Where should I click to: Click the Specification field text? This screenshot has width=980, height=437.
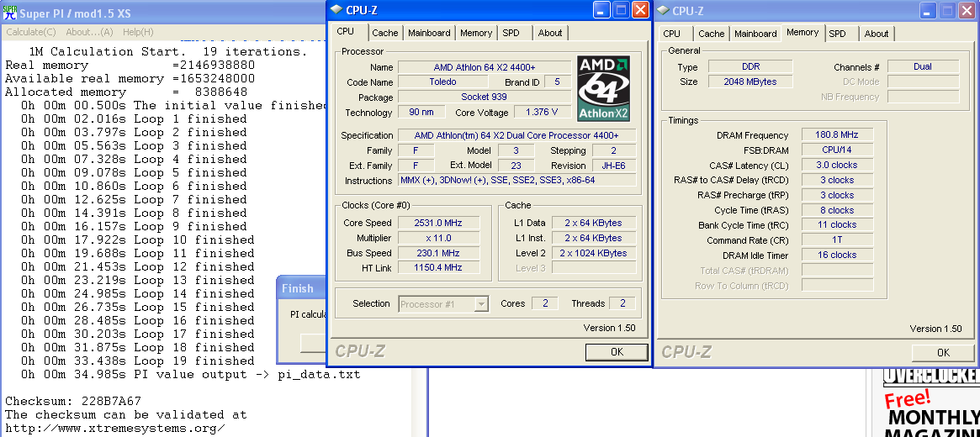coord(516,135)
